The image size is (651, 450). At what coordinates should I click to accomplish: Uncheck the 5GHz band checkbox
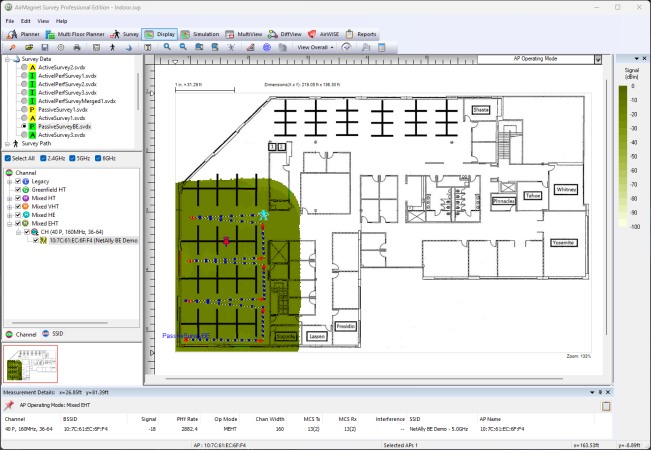[72, 158]
